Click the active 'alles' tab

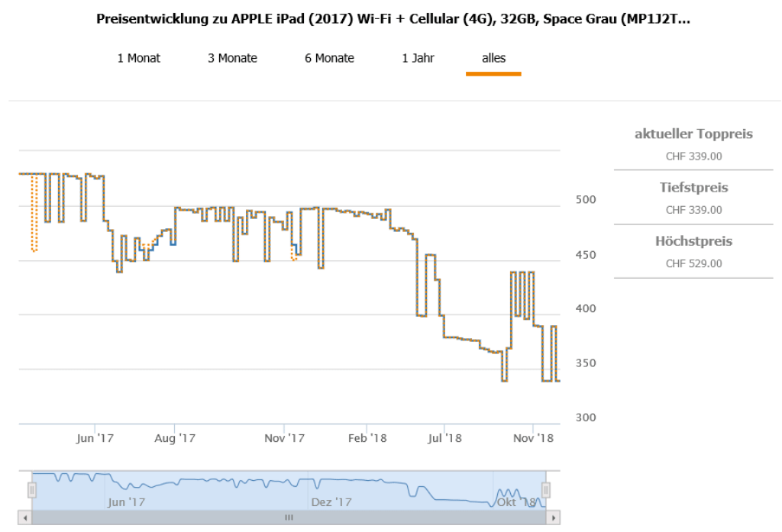493,58
